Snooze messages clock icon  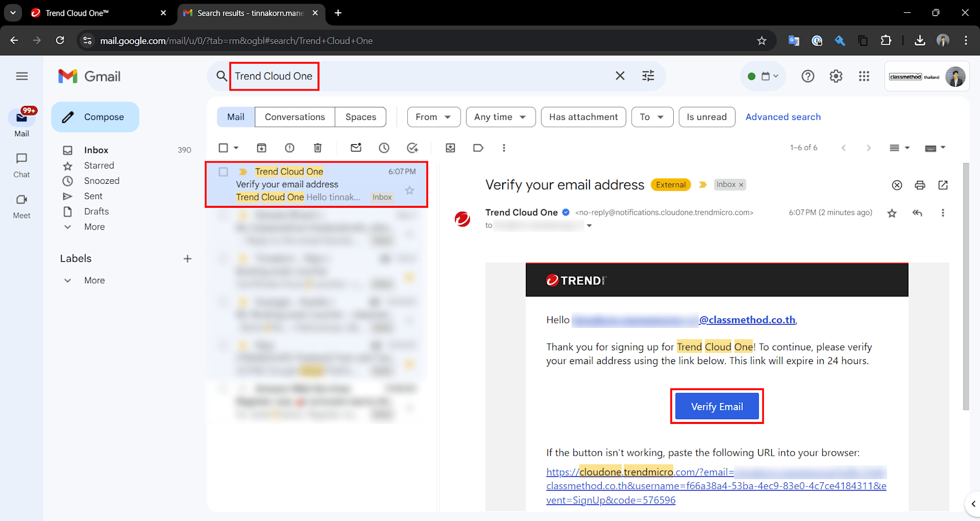(x=384, y=148)
